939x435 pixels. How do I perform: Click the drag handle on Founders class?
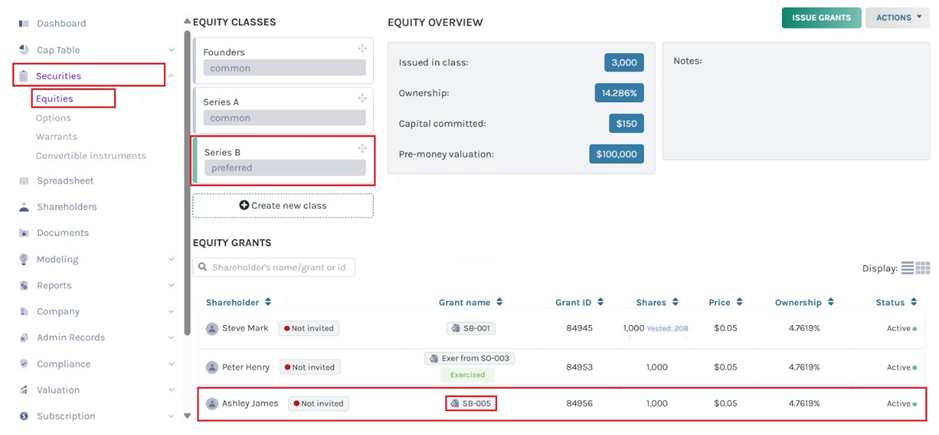pyautogui.click(x=362, y=49)
